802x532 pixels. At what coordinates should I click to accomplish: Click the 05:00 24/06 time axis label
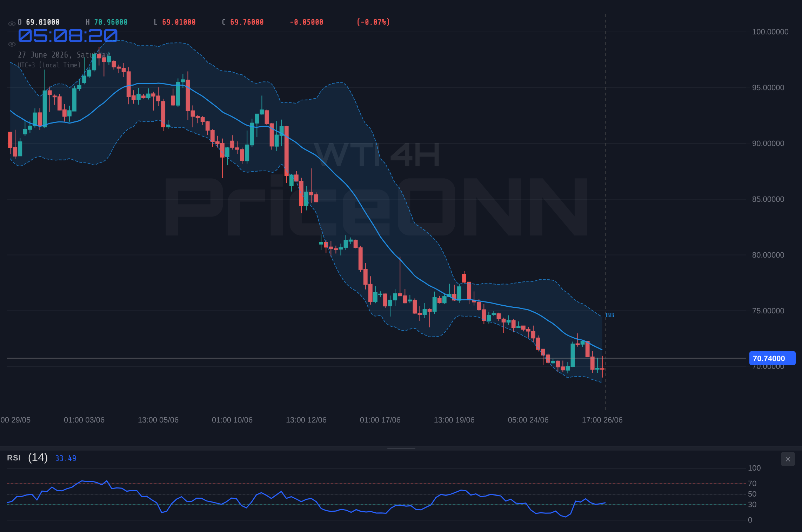(x=528, y=420)
